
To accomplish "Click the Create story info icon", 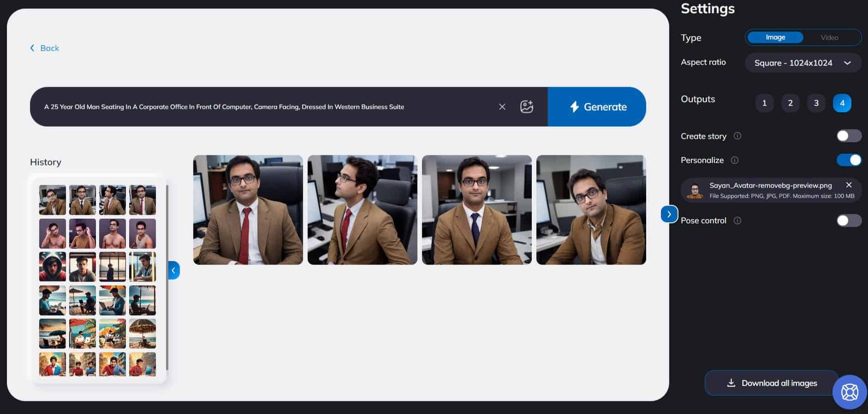I will [737, 136].
